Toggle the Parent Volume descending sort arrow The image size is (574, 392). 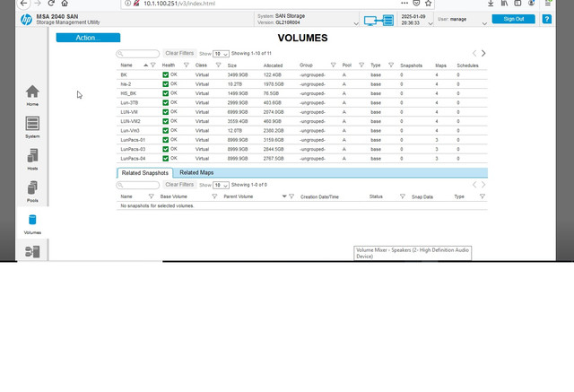pyautogui.click(x=284, y=196)
